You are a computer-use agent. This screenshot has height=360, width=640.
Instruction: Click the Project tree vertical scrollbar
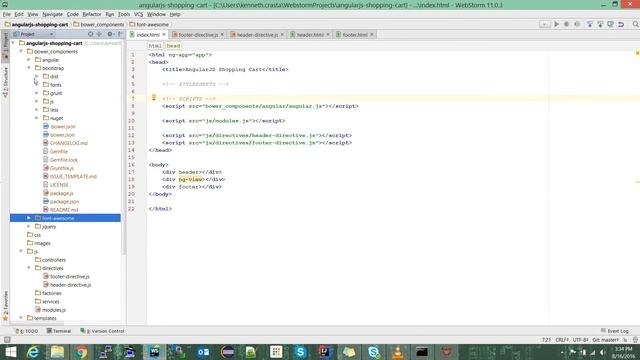tap(124, 147)
